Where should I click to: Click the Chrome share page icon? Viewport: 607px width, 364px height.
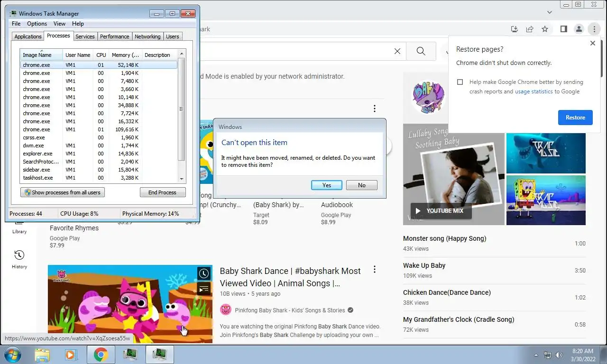[530, 29]
